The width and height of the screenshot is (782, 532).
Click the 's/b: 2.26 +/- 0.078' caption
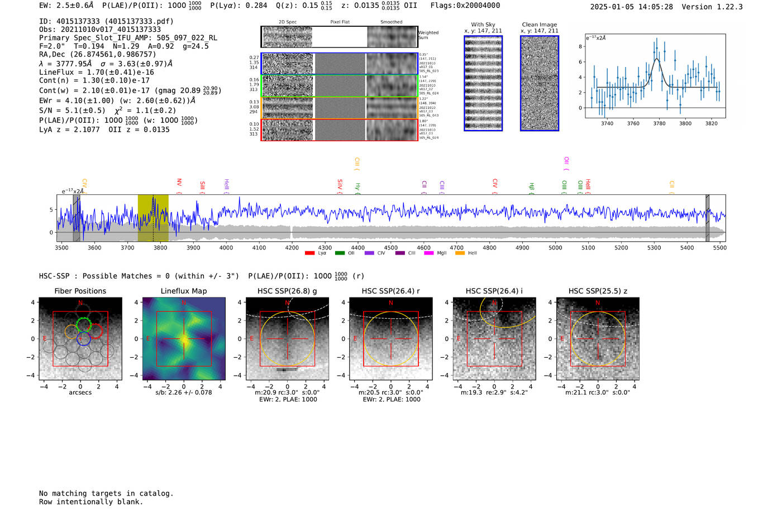184,392
